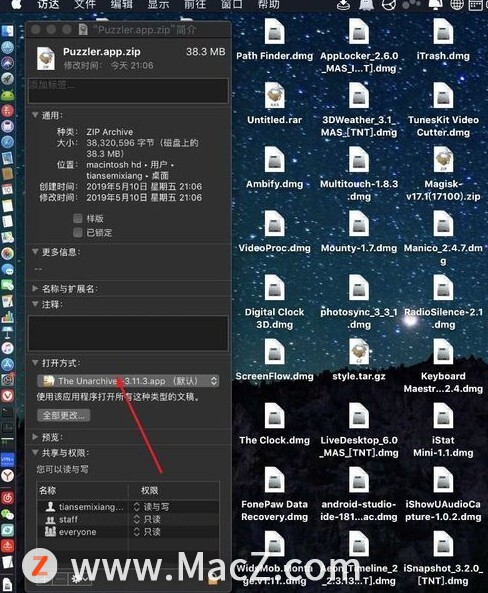
Task: Open WeChat from the Dock
Action: [7, 514]
